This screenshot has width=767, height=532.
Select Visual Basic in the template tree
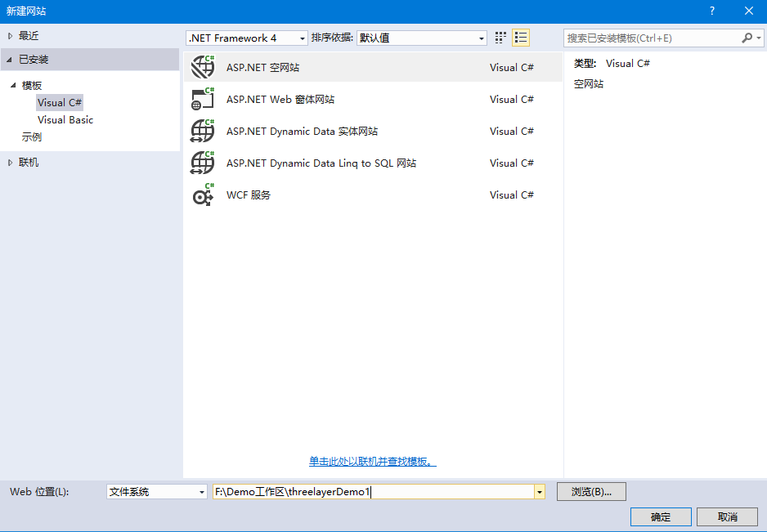(65, 120)
